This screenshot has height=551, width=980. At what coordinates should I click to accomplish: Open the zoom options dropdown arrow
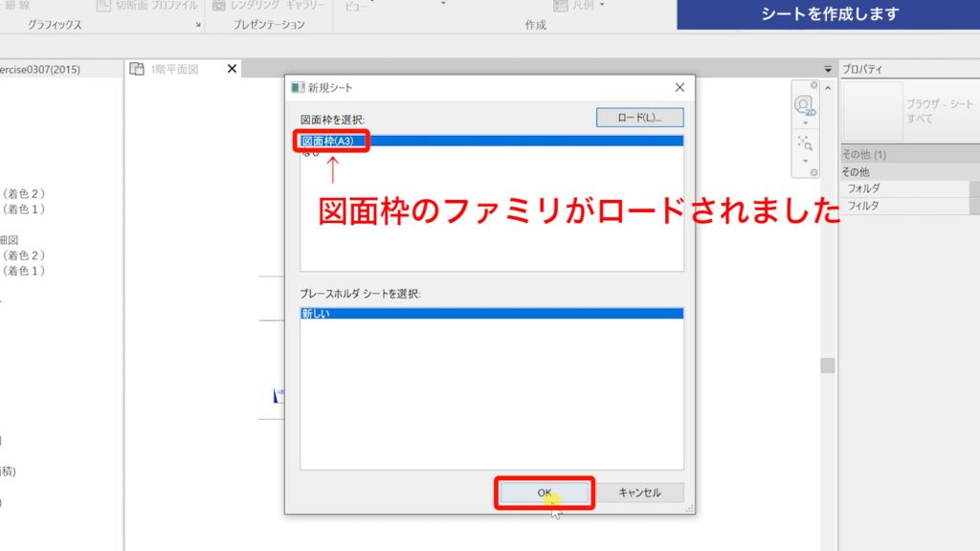(x=805, y=159)
